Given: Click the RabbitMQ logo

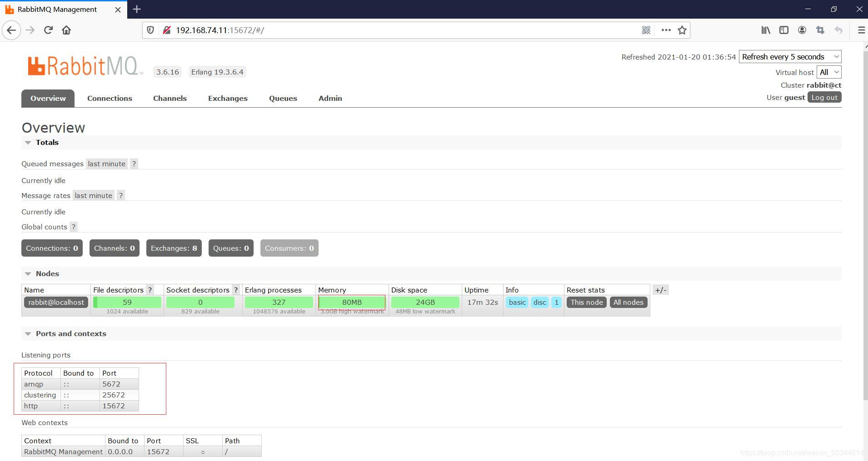Looking at the screenshot, I should (x=85, y=66).
